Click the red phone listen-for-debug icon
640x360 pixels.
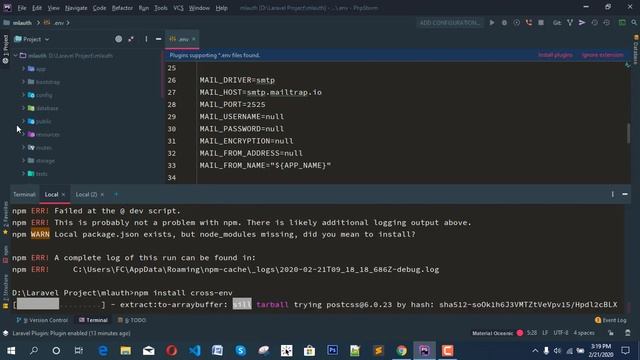(x=529, y=23)
